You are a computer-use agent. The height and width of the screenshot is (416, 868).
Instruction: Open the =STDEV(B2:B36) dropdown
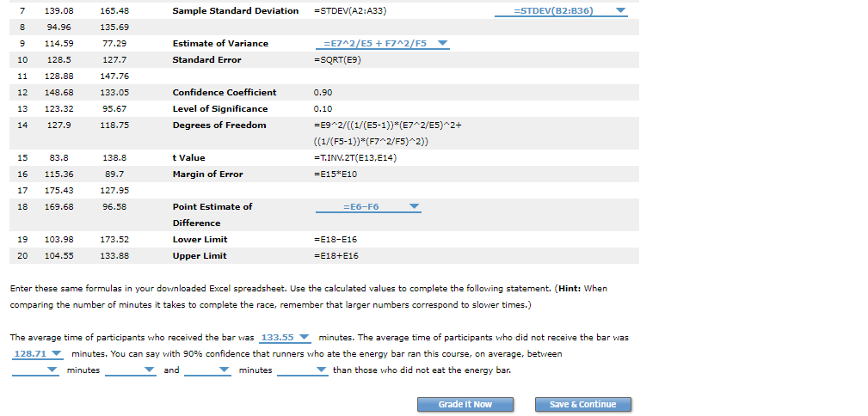[x=561, y=11]
